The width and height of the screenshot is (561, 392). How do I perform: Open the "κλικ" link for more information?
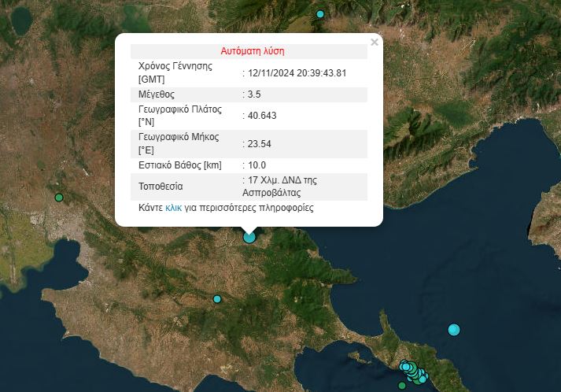(x=173, y=209)
